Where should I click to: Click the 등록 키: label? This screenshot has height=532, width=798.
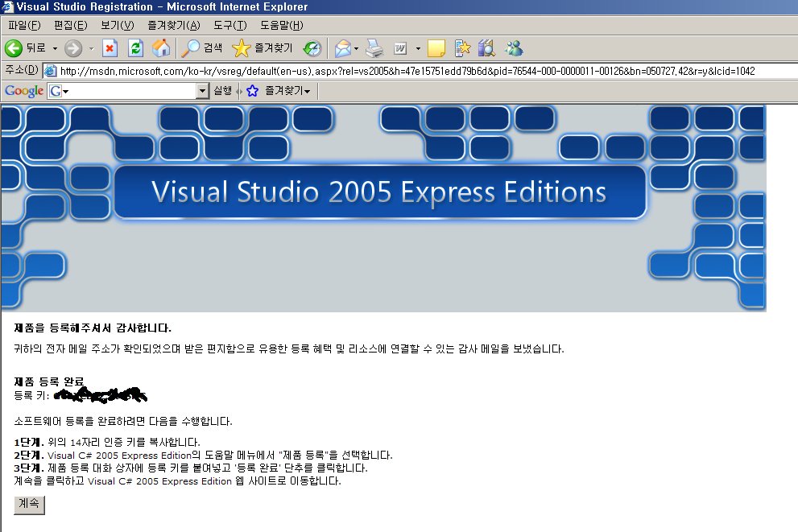31,395
